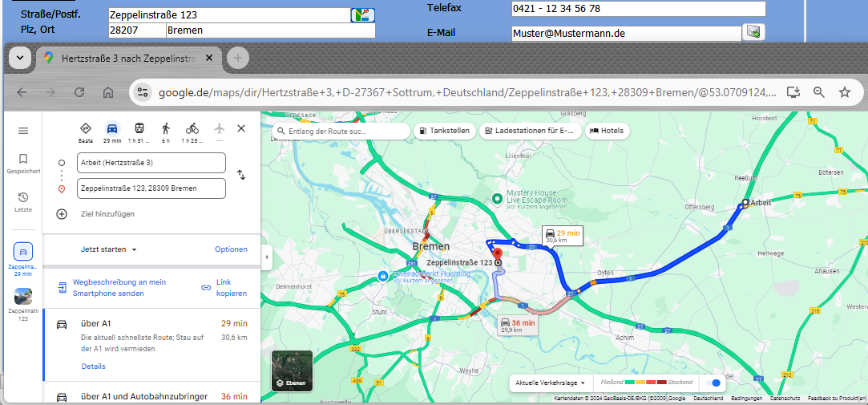868x405 pixels.
Task: Click Entlang der Route suchen field
Action: tap(341, 131)
